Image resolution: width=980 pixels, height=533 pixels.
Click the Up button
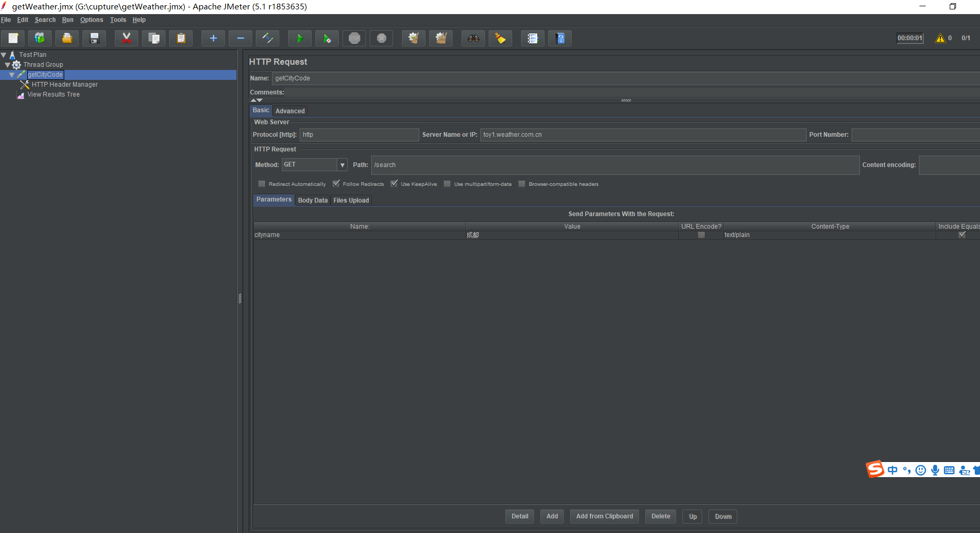[693, 516]
